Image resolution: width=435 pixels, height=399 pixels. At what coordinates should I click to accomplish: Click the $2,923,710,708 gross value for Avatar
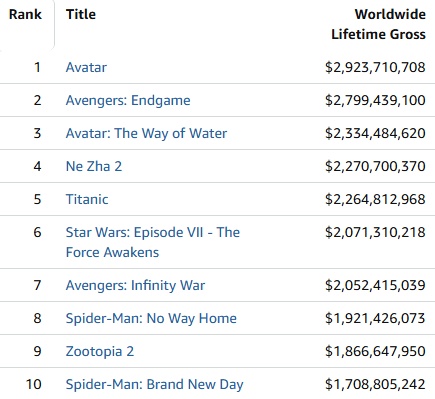375,67
